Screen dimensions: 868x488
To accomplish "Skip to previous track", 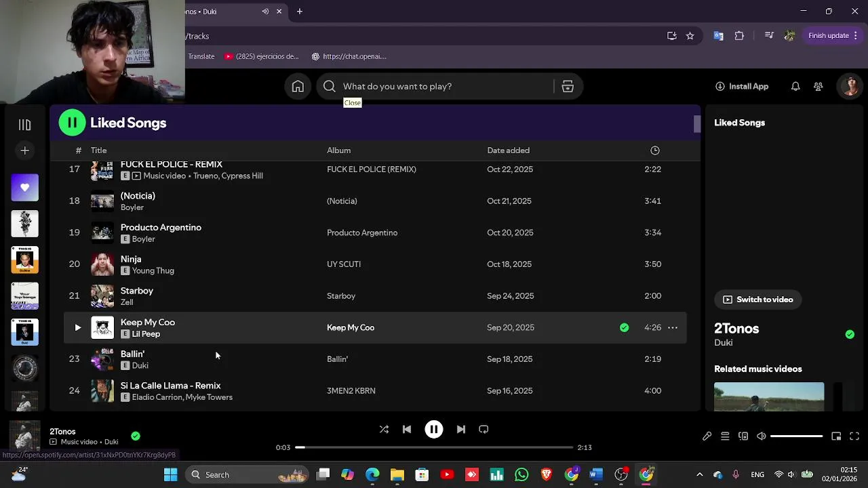I will click(407, 429).
